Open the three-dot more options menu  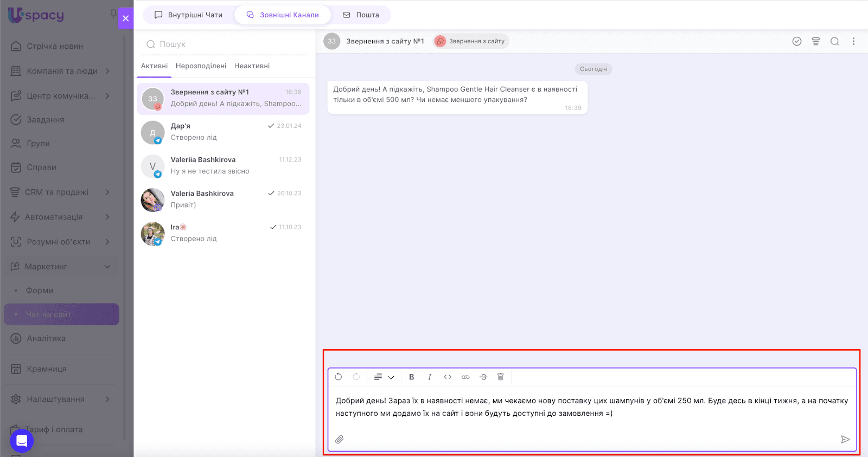pyautogui.click(x=853, y=41)
